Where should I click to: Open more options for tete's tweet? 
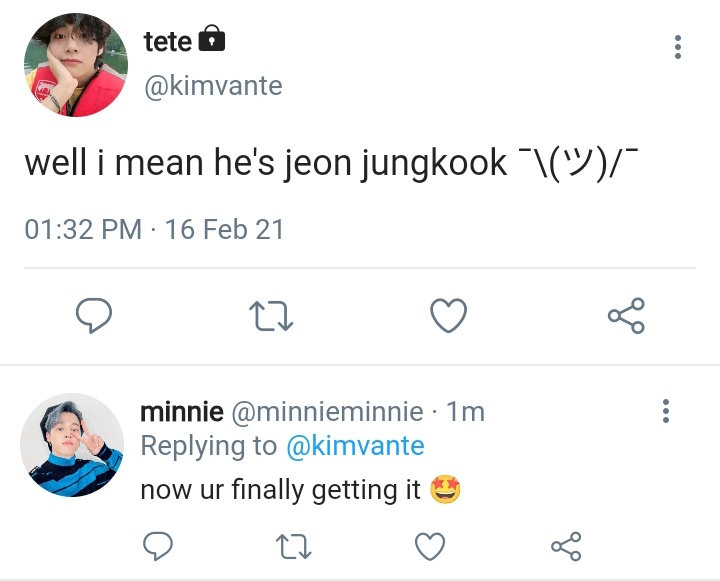click(678, 46)
